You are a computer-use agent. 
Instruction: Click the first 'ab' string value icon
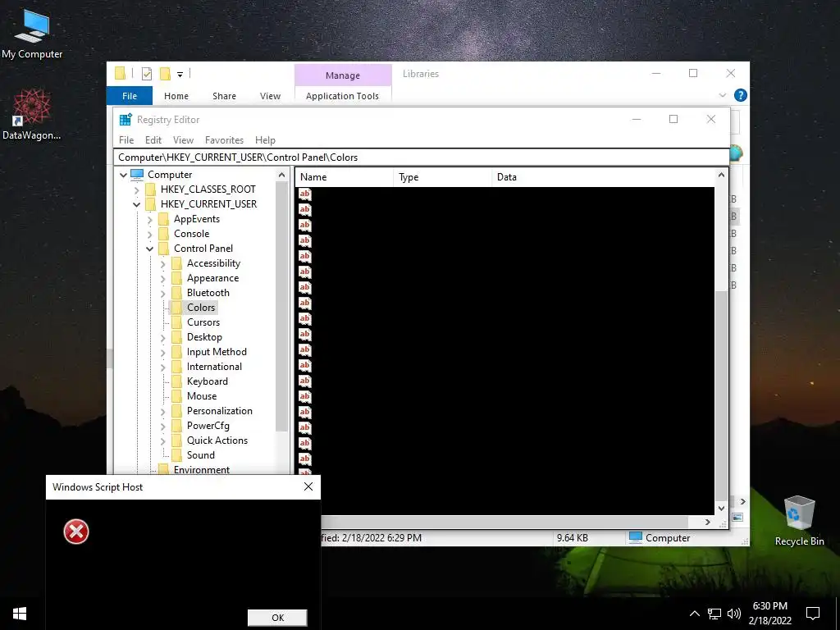tap(305, 194)
